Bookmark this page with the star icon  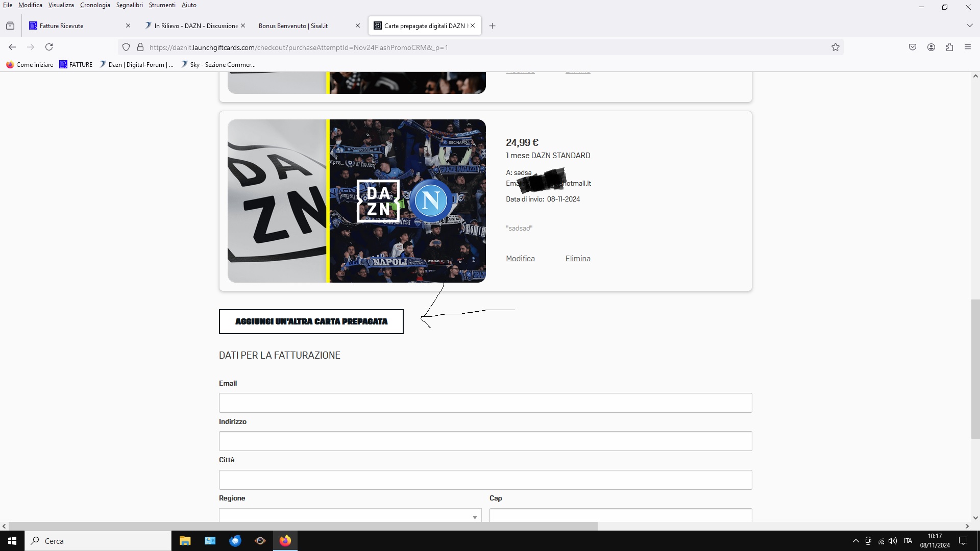tap(836, 47)
